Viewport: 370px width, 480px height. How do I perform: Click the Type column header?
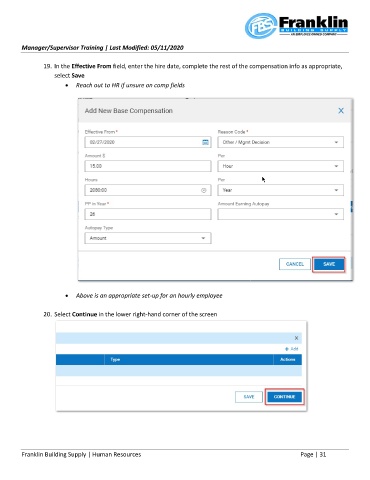coord(115,360)
